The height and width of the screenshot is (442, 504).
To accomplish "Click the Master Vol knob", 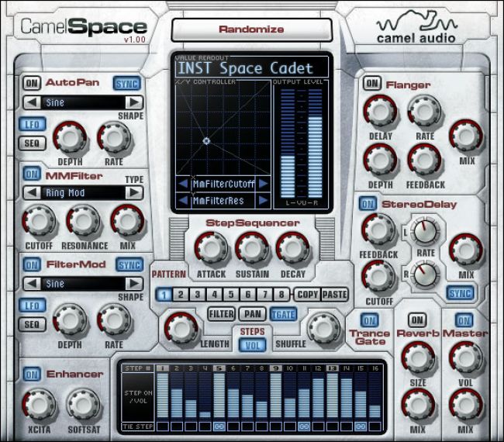I will click(x=465, y=357).
